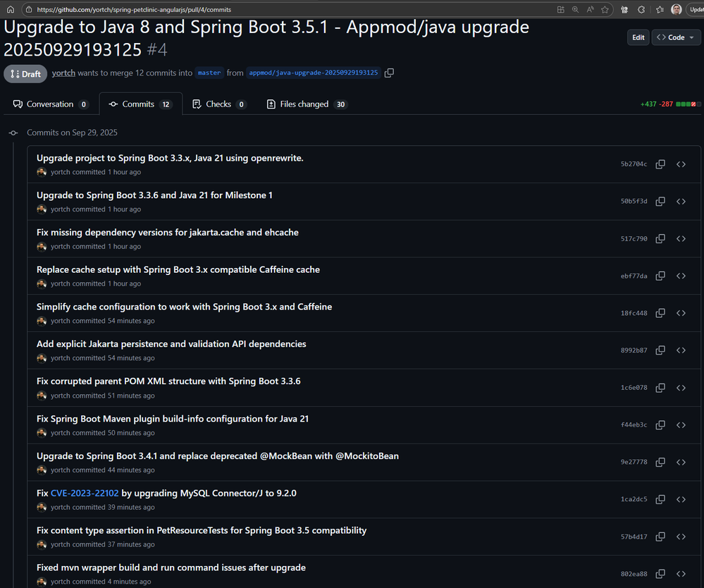Copy full SHA for commit 18fc448
The image size is (704, 588).
[x=660, y=313]
